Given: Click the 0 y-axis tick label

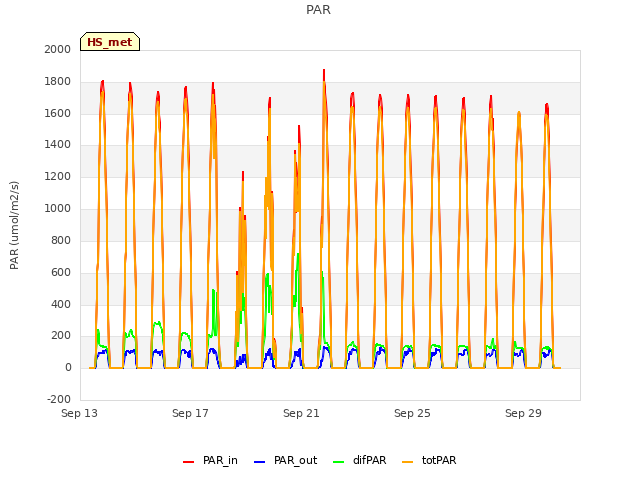Looking at the screenshot, I should (68, 368).
